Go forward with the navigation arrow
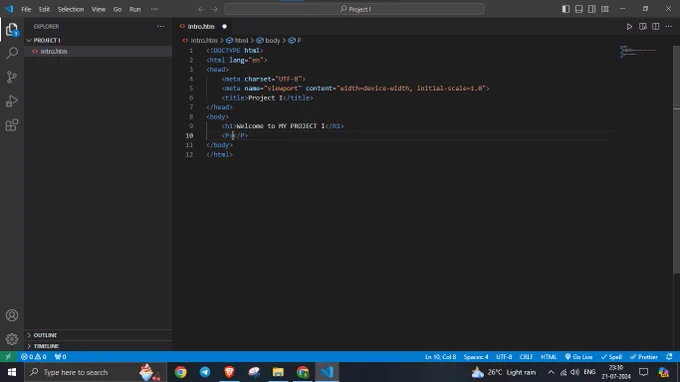This screenshot has height=382, width=680. coord(214,9)
